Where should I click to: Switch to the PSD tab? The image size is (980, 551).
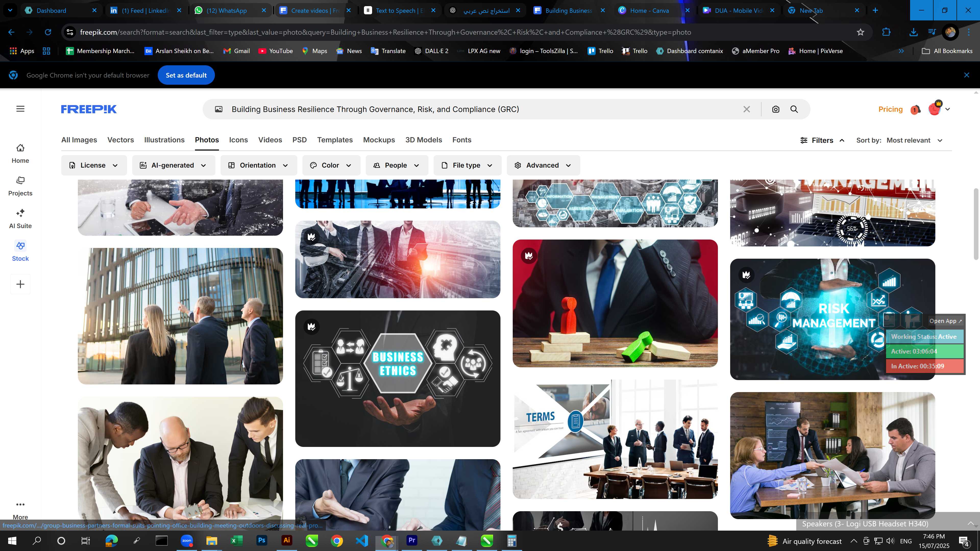(x=299, y=140)
